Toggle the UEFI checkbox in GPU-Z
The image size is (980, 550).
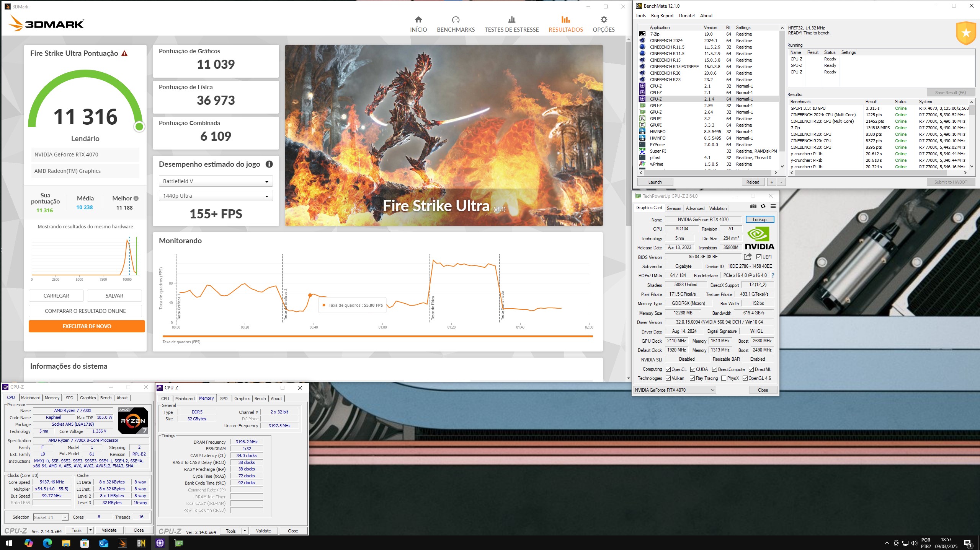click(758, 257)
